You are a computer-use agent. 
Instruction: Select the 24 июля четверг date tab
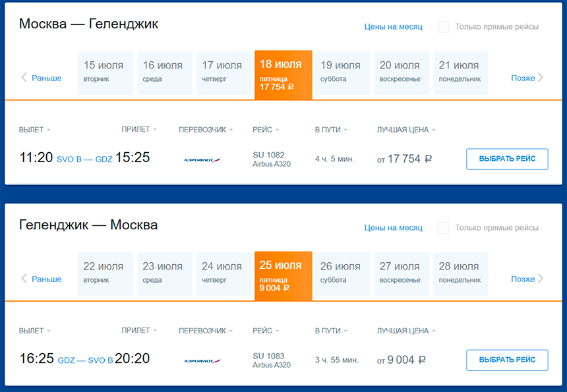[x=222, y=273]
